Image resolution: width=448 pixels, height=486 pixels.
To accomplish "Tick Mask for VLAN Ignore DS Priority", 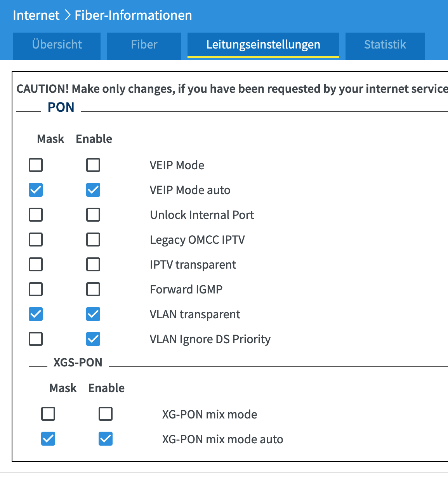I will (36, 339).
